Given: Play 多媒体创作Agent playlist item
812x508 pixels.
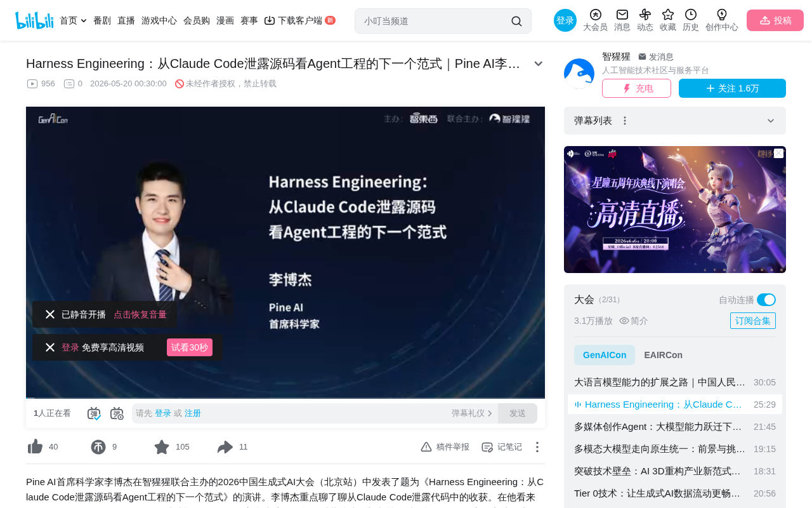Looking at the screenshot, I should [675, 427].
